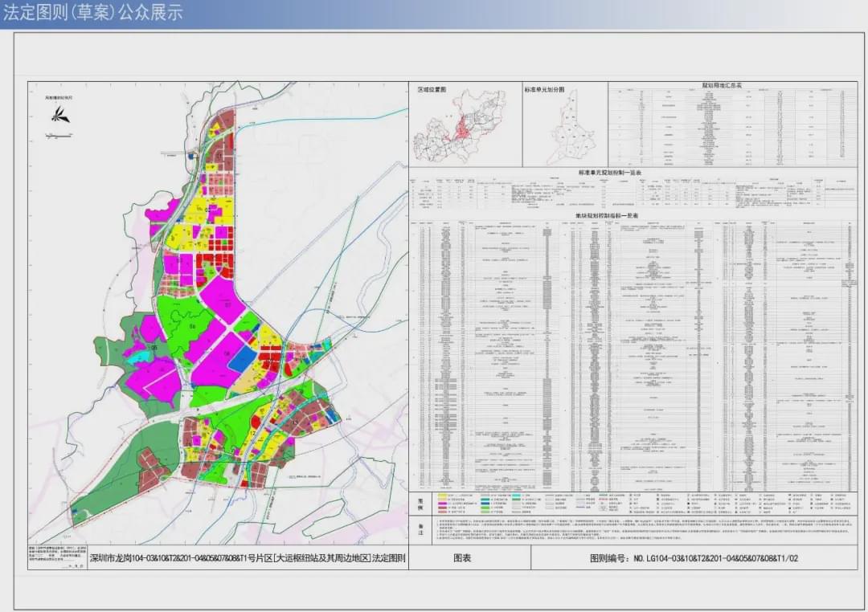Viewport: 868px width, 612px height.
Task: Select the brown parcel cluster inside southwest green zone
Action: (x=153, y=470)
